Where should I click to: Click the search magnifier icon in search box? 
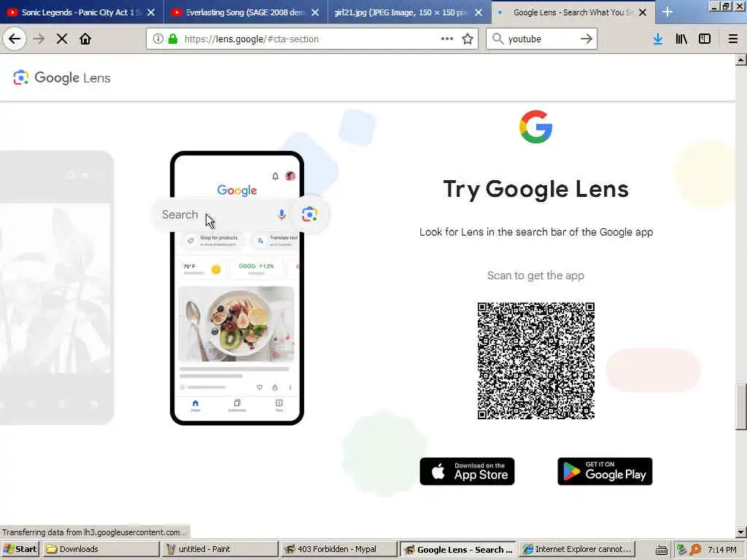[498, 39]
